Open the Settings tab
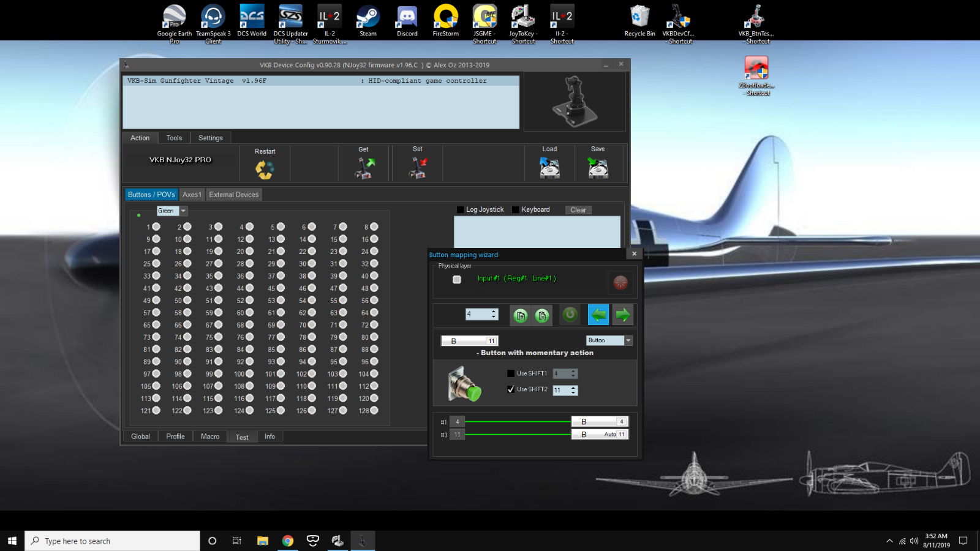 tap(211, 138)
